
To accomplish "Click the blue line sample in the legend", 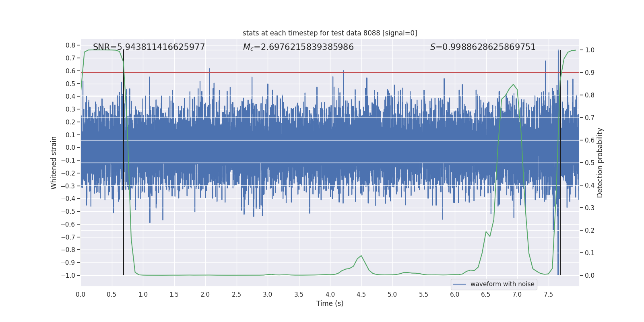I will pos(459,284).
